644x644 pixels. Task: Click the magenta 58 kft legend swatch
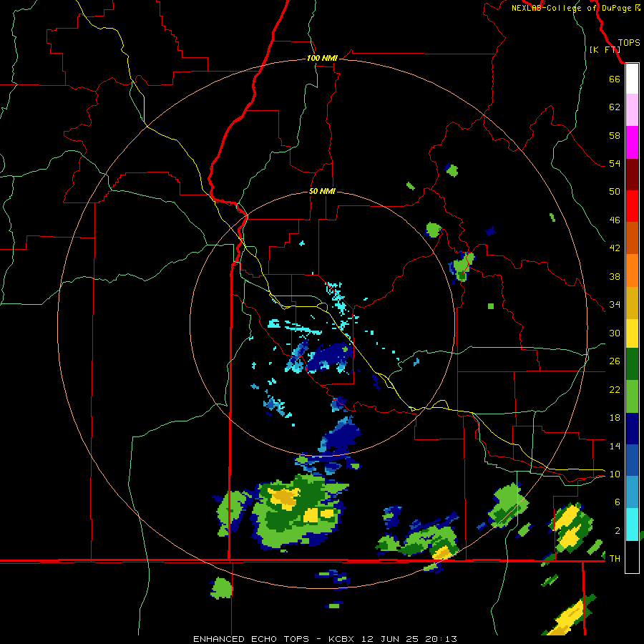click(632, 142)
